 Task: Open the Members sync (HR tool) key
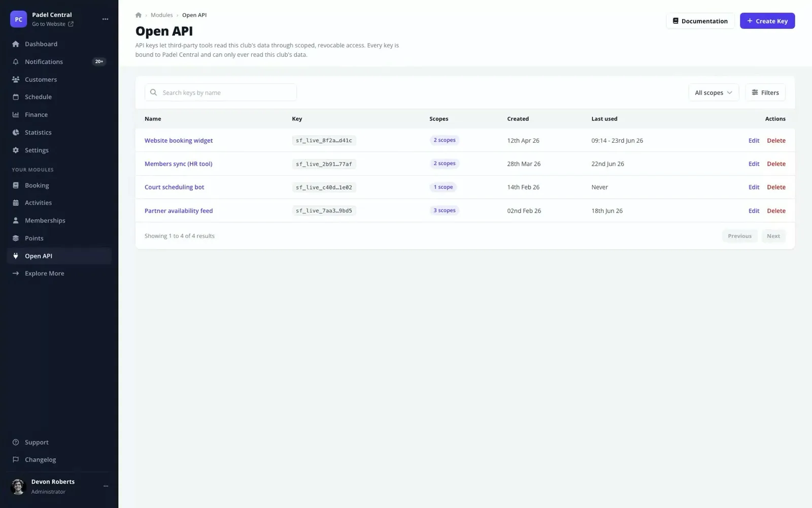click(179, 164)
